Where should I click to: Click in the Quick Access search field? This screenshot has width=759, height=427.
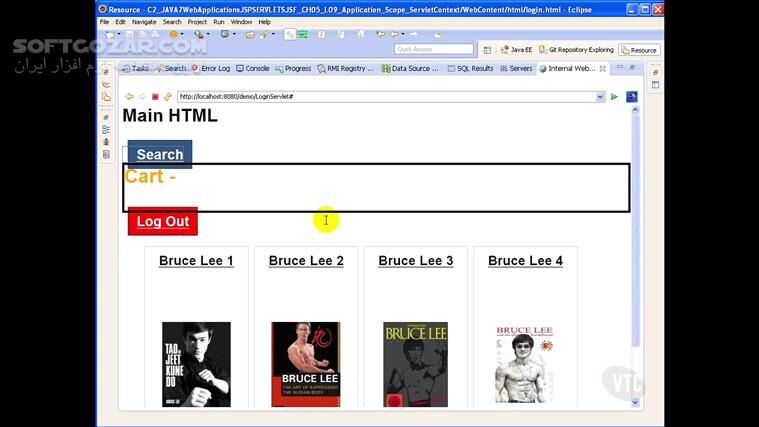click(433, 49)
